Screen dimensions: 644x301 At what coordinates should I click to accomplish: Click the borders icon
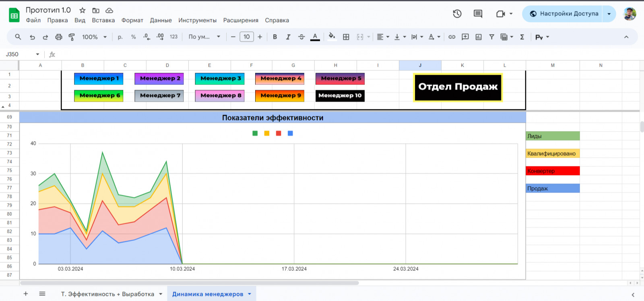point(346,37)
